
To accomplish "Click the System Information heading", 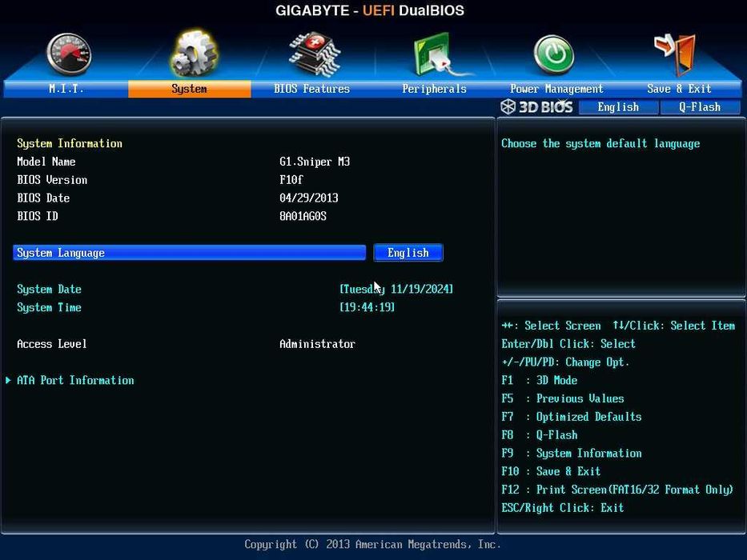I will 70,144.
